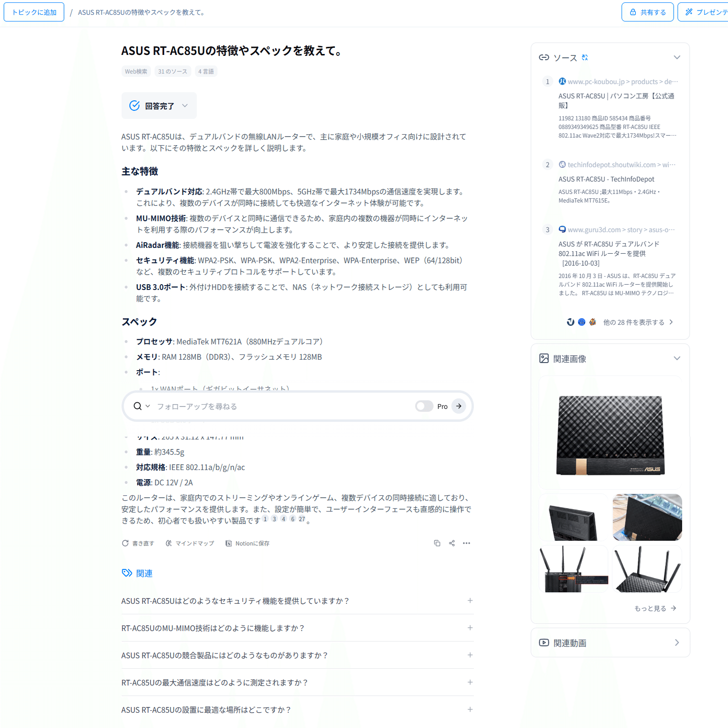Copy the answer text

(x=437, y=543)
